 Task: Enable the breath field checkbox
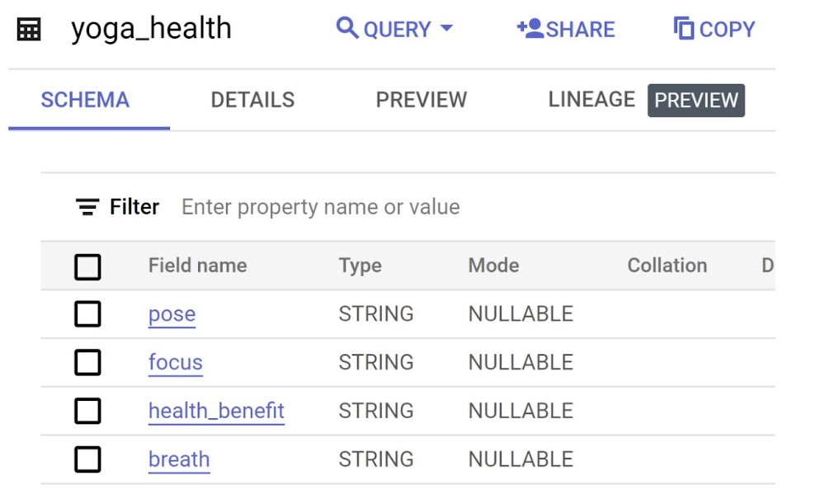[87, 459]
